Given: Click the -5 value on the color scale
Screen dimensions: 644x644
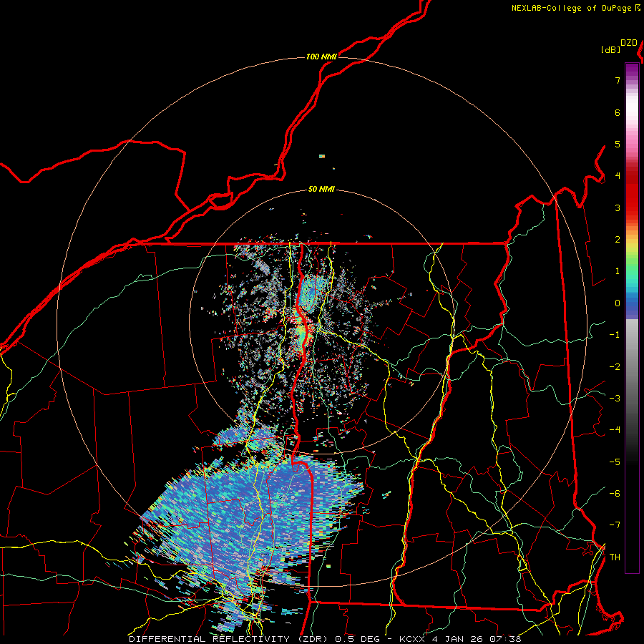Looking at the screenshot, I should tap(615, 462).
